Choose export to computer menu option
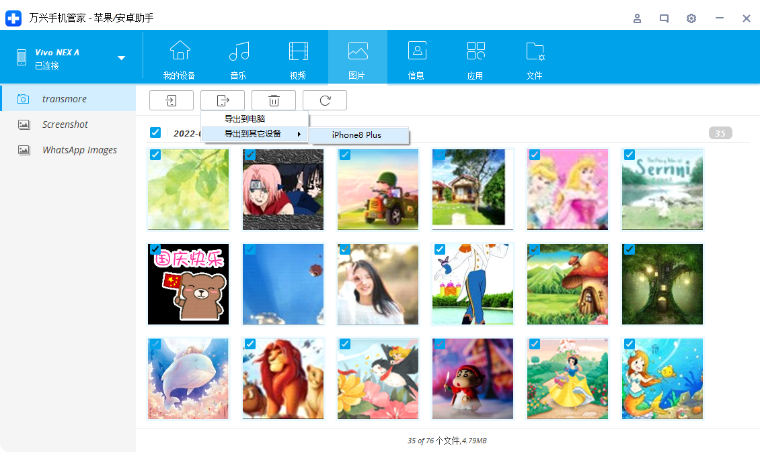Image resolution: width=761 pixels, height=465 pixels. (245, 119)
